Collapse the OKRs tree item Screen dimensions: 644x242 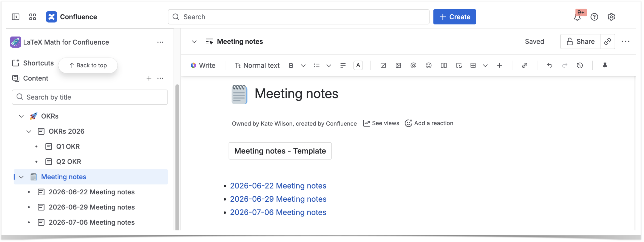(21, 116)
